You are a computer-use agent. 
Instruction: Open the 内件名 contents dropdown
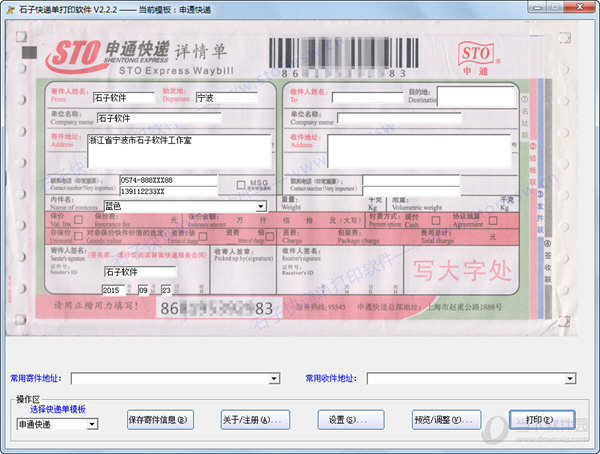[261, 207]
